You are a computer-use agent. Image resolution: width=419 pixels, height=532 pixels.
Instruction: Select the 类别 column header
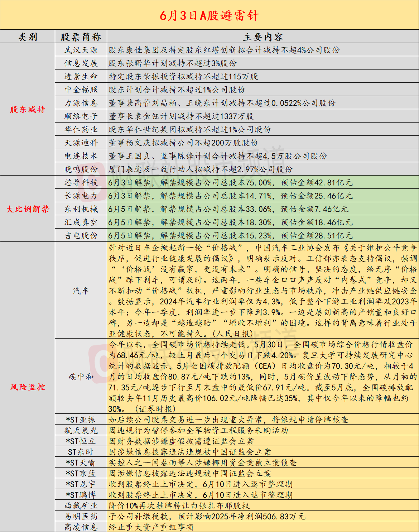coord(28,37)
